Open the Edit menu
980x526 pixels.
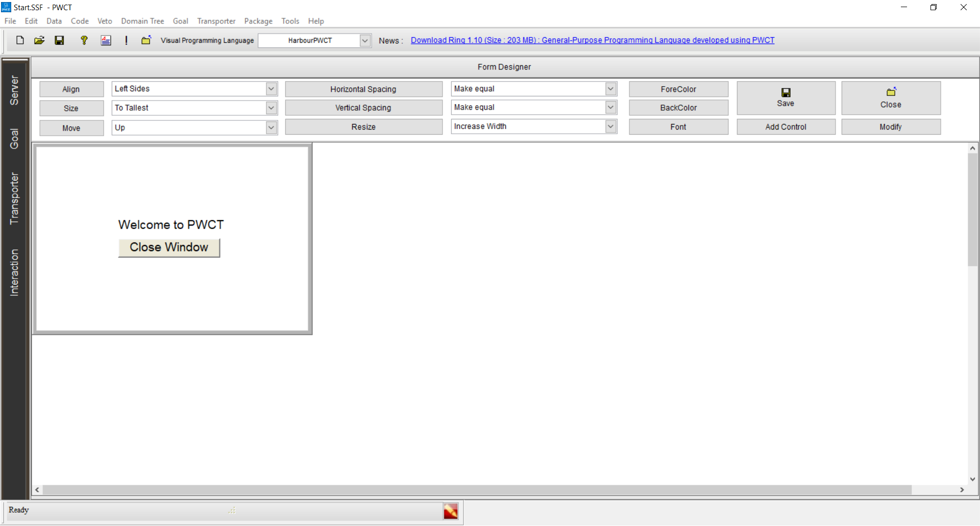(x=31, y=21)
